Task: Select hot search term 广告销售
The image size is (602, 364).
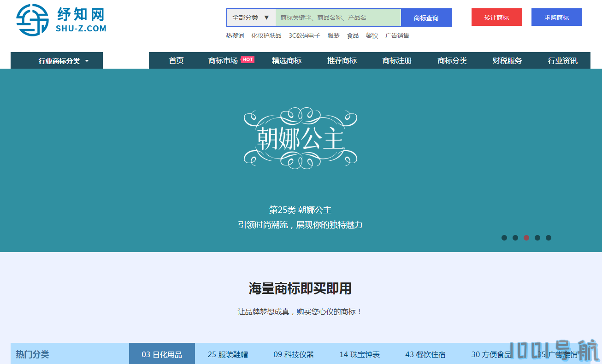Action: 397,35
